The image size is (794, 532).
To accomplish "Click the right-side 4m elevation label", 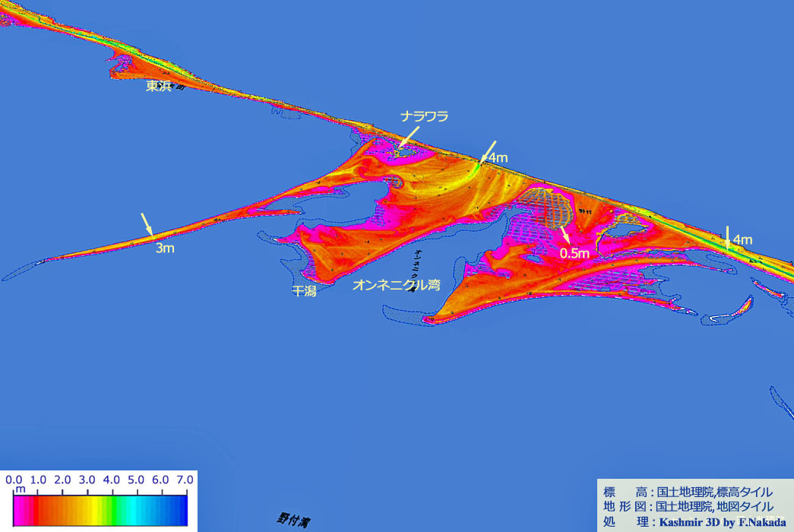I will [x=742, y=240].
